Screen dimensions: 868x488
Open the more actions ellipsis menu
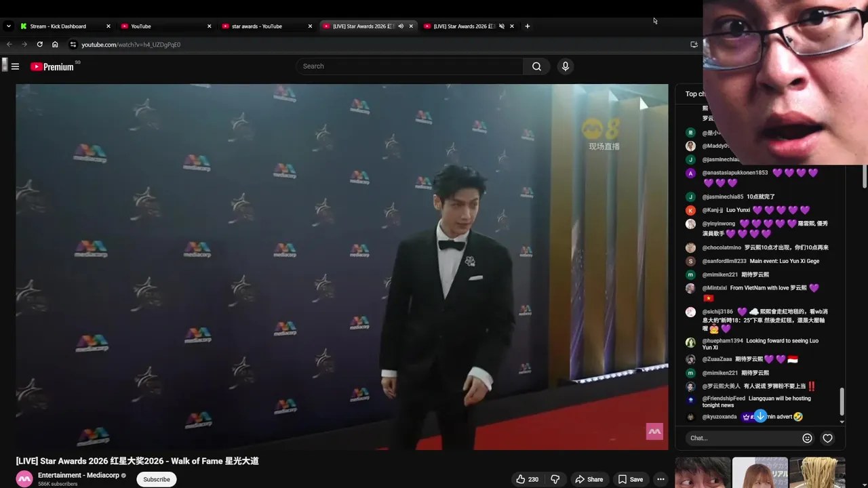660,479
